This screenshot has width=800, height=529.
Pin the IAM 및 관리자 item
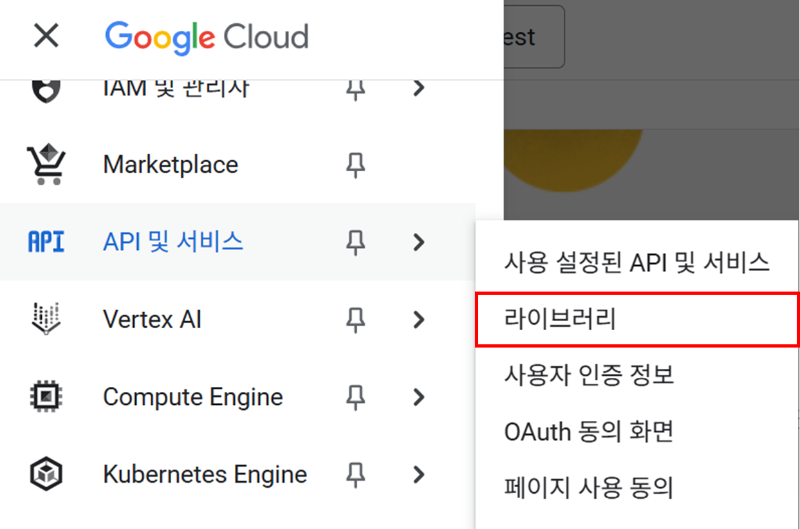click(356, 90)
